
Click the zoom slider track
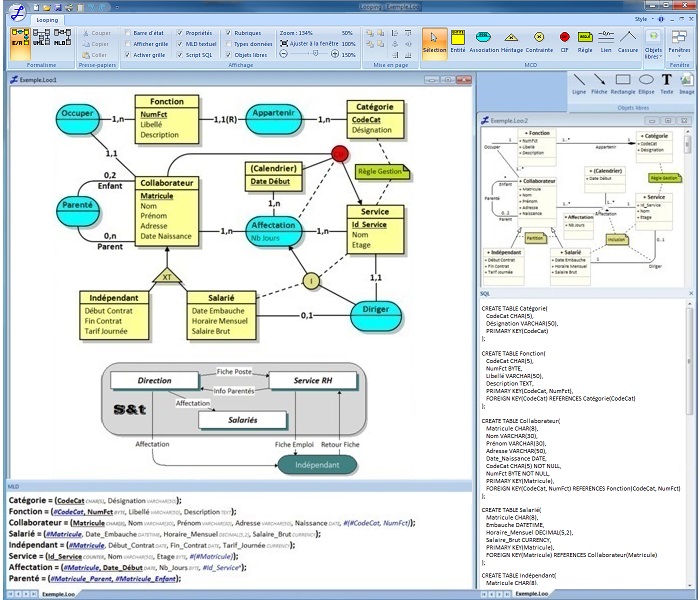[308, 55]
